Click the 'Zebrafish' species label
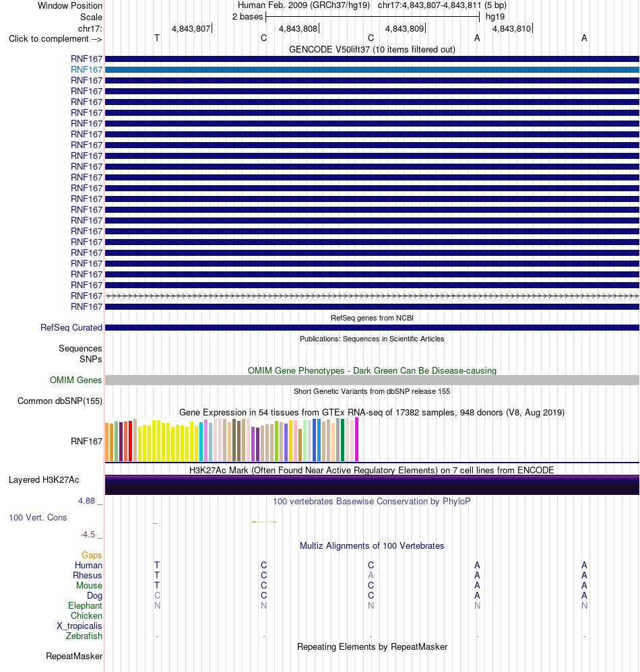 click(x=84, y=636)
